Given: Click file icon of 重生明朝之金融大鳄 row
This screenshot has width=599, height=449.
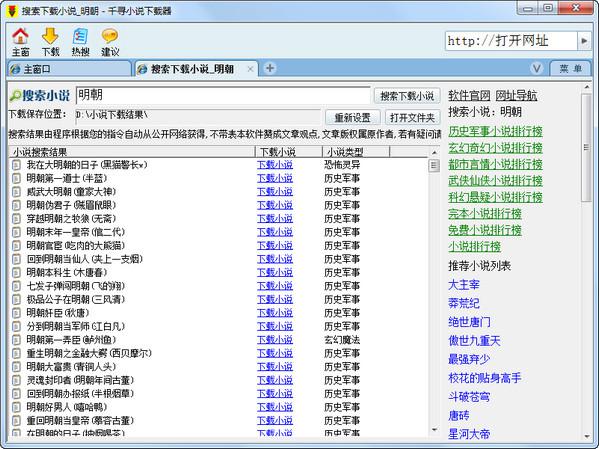Looking at the screenshot, I should pyautogui.click(x=16, y=353).
